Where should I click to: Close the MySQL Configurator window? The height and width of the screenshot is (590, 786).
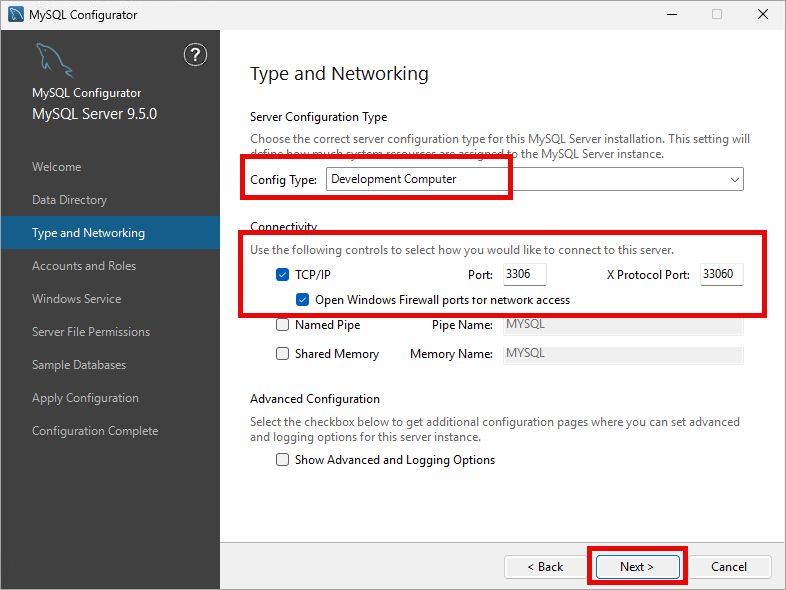pos(763,15)
